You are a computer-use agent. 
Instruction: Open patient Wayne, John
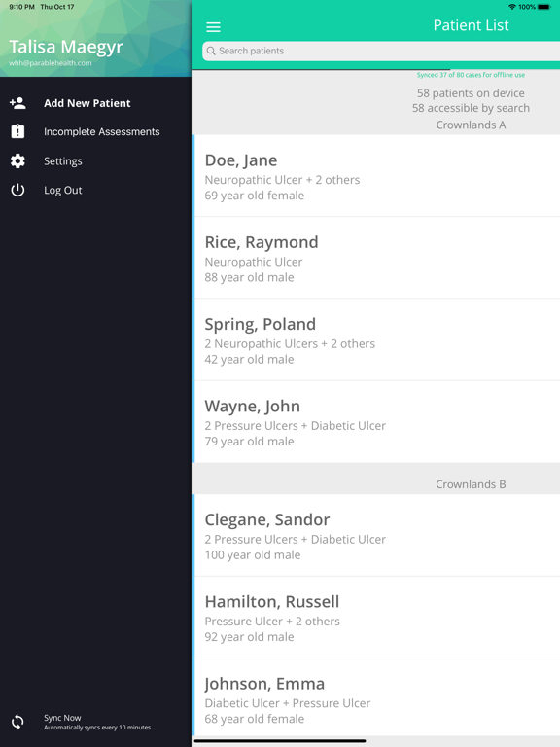(x=376, y=421)
